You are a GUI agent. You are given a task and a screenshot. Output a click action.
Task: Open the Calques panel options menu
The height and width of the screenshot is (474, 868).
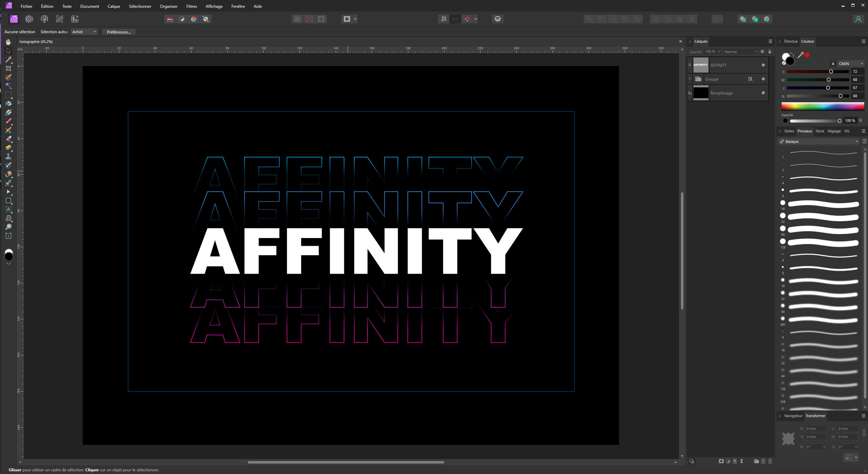pos(770,41)
